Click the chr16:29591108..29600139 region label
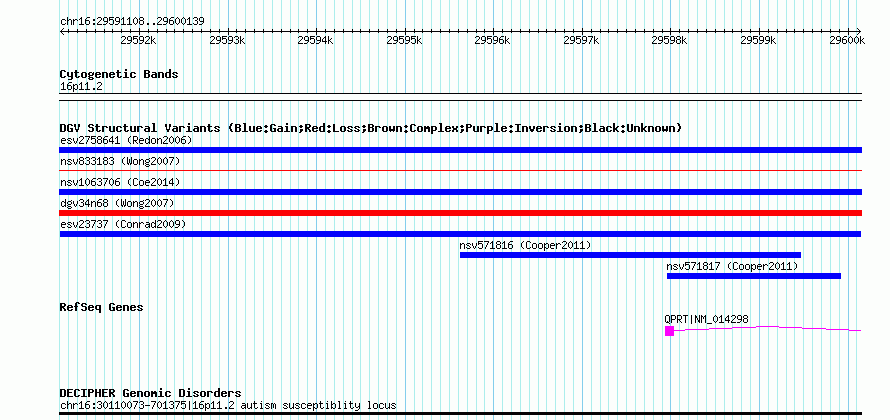890x420 pixels. (x=132, y=21)
